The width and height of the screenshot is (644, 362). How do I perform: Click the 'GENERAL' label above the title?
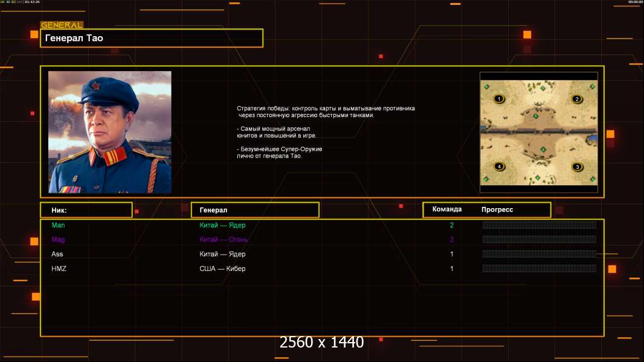tap(62, 25)
